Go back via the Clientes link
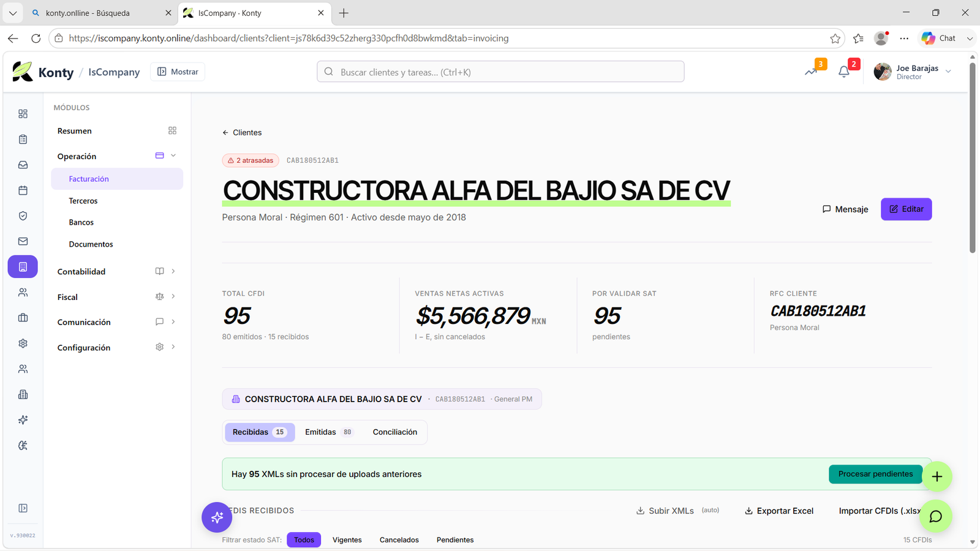The height and width of the screenshot is (551, 980). [242, 132]
